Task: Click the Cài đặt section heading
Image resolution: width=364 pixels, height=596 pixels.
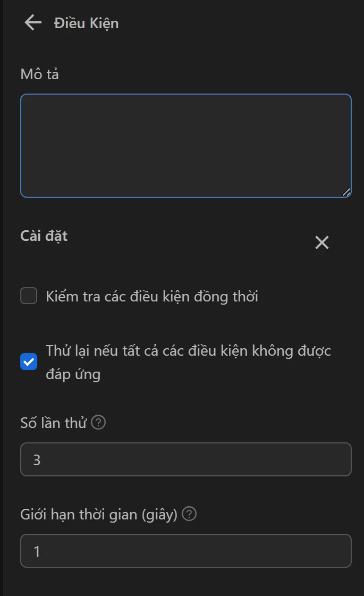Action: point(44,236)
